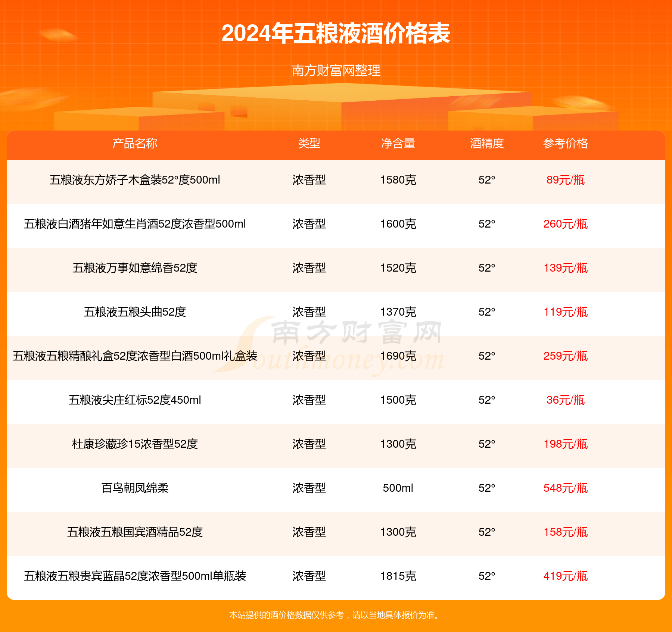
Task: Select 五粮液五粮国宾酒精品52度 product name
Action: click(135, 532)
